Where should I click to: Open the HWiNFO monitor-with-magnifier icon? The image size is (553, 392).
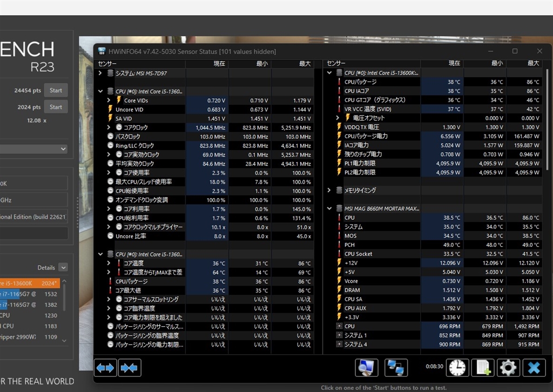367,368
